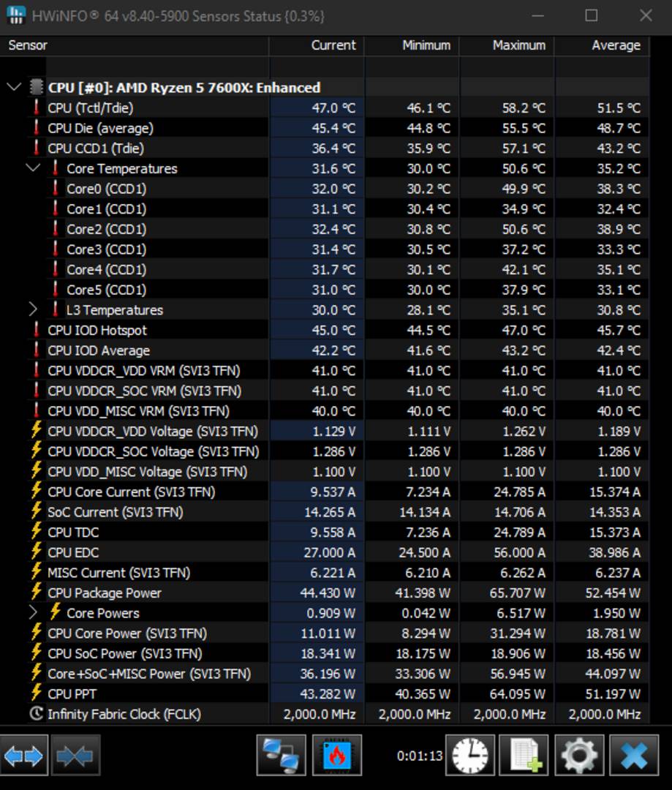Open sensor settings gear icon
This screenshot has height=790, width=672.
[578, 755]
